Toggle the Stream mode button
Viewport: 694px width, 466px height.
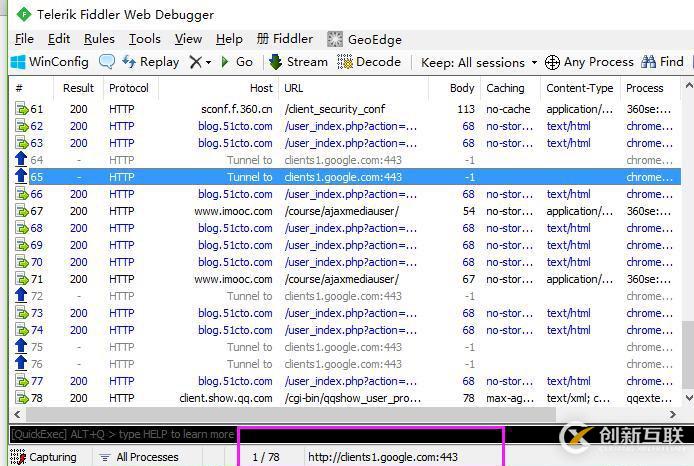299,62
